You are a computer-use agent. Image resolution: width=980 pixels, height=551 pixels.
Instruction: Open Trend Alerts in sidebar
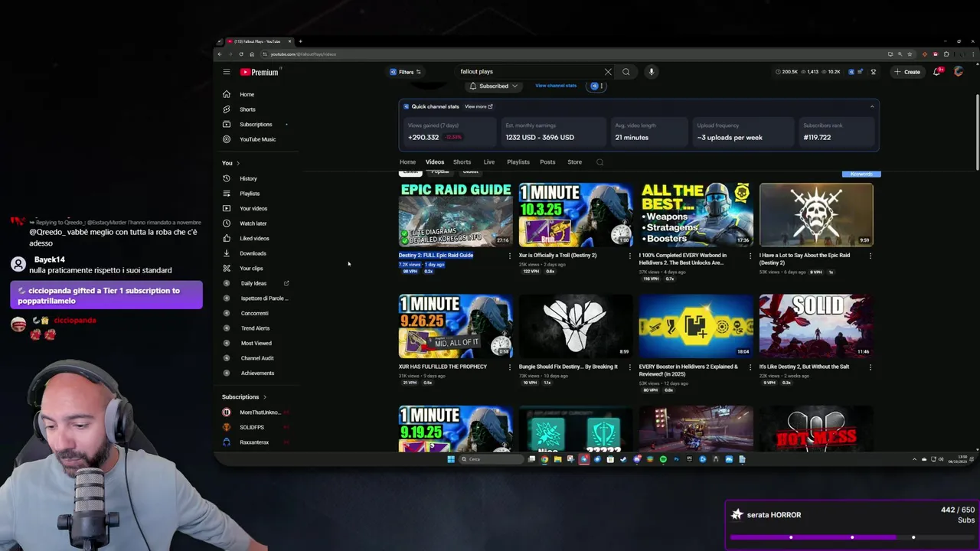click(255, 328)
